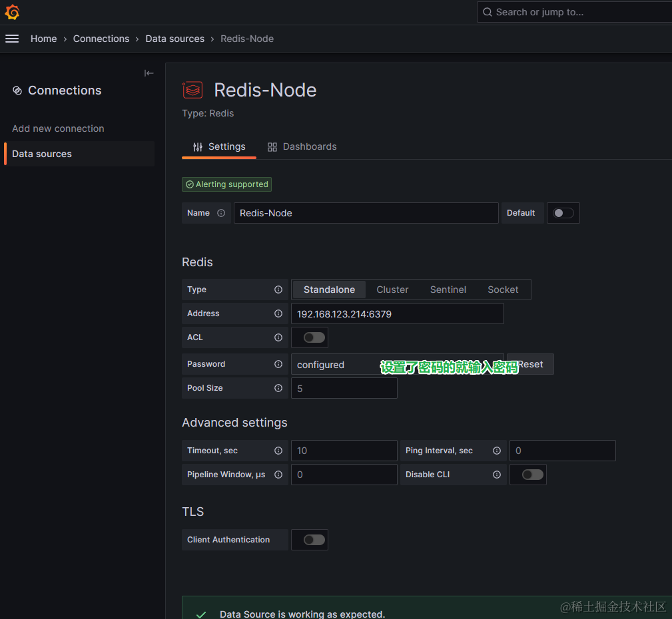Reset the configured password
The height and width of the screenshot is (619, 672).
[x=531, y=364]
